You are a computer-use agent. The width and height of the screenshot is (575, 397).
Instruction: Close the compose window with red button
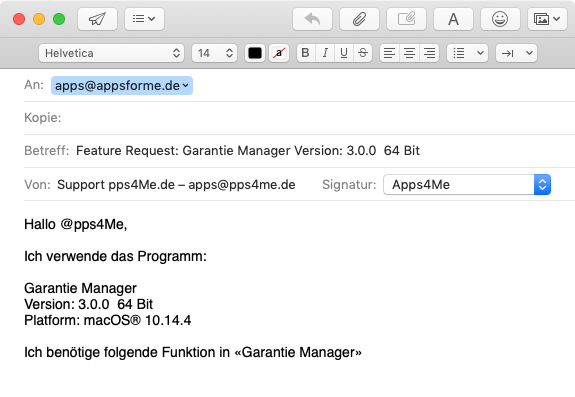(19, 19)
